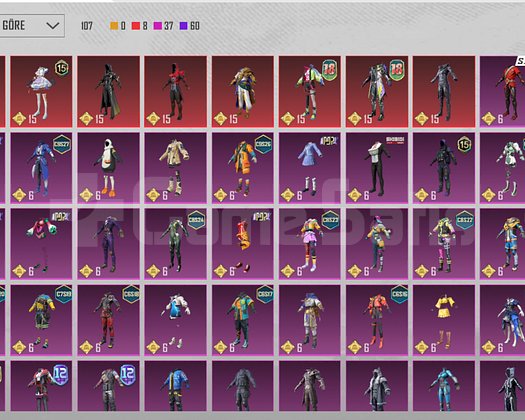Choose the golden lion-mane outfit
The height and width of the screenshot is (420, 525).
click(242, 91)
